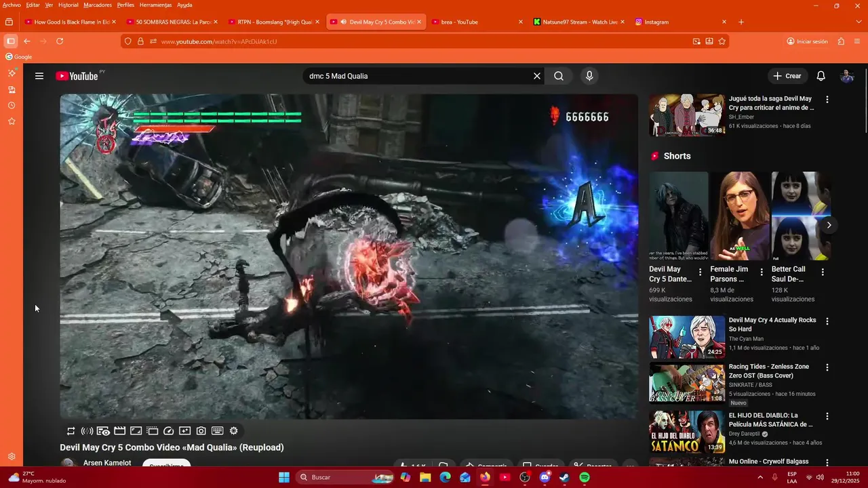Viewport: 868px width, 488px height.
Task: Go to the YouTube home logo
Action: point(77,76)
